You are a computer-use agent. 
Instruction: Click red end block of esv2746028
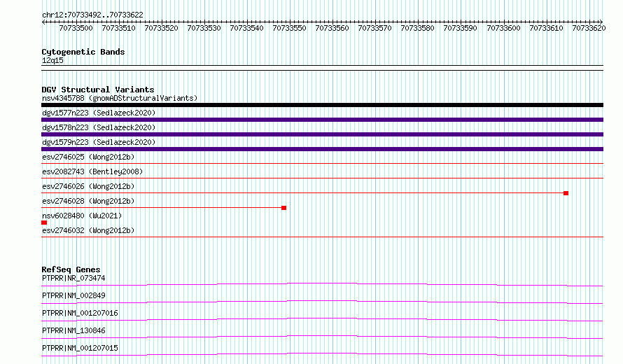pyautogui.click(x=283, y=208)
